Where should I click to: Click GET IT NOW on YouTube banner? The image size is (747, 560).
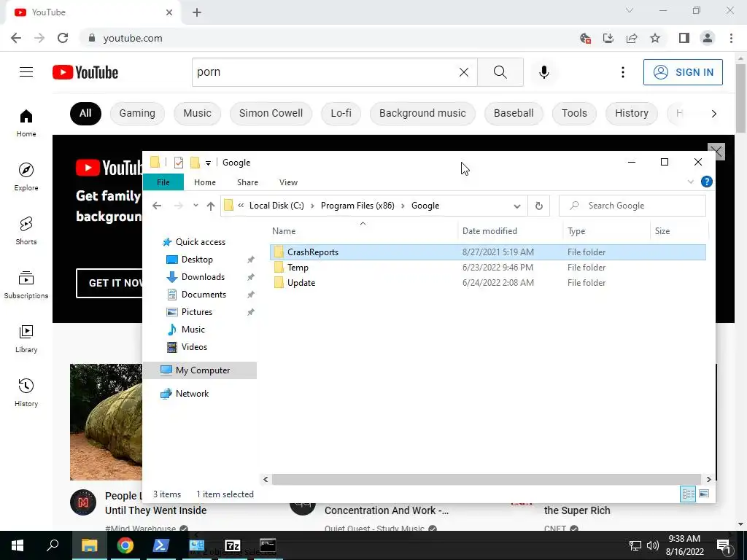(x=110, y=283)
